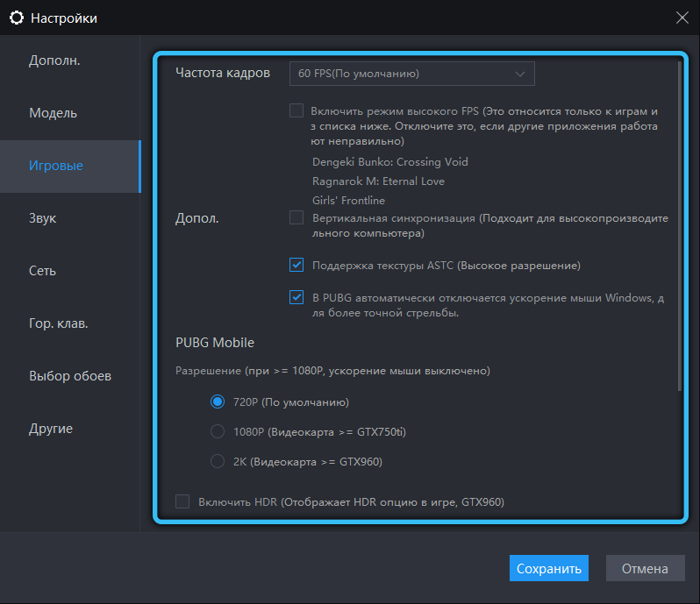Select 2K resolution option

click(218, 461)
